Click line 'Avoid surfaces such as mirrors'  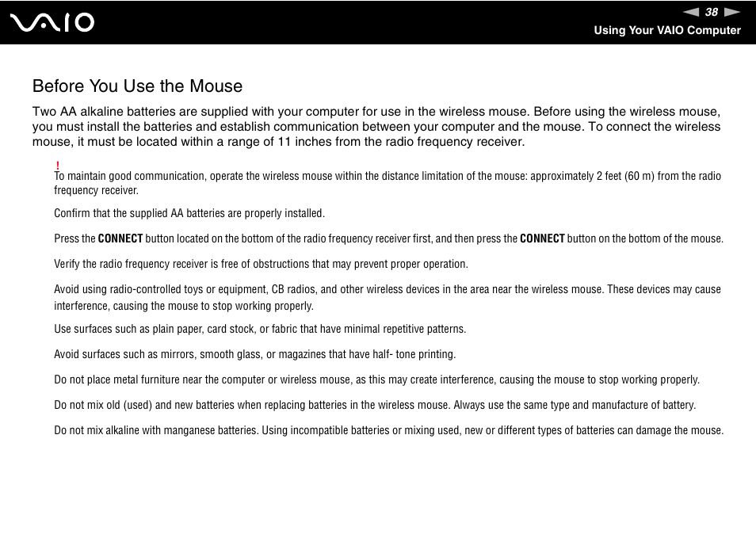pos(254,354)
